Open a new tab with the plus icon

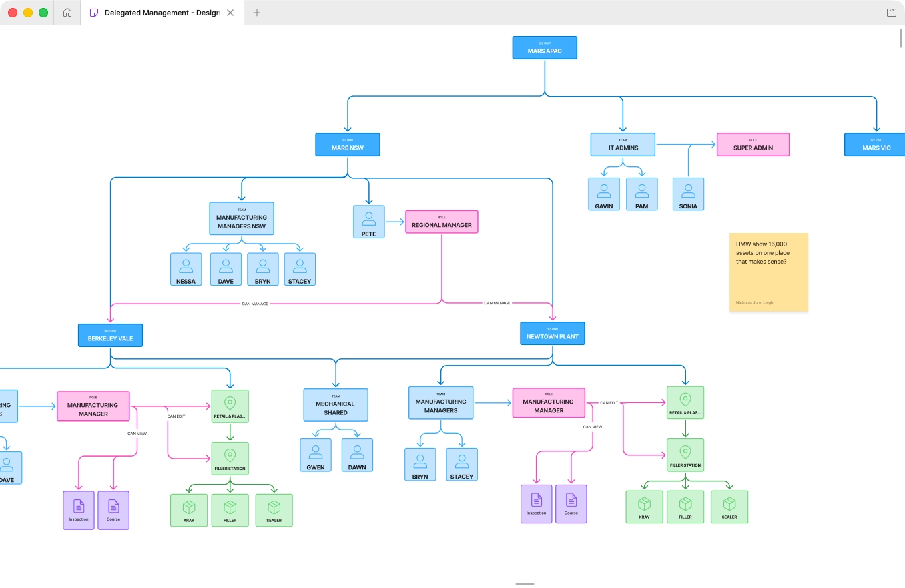[x=257, y=13]
